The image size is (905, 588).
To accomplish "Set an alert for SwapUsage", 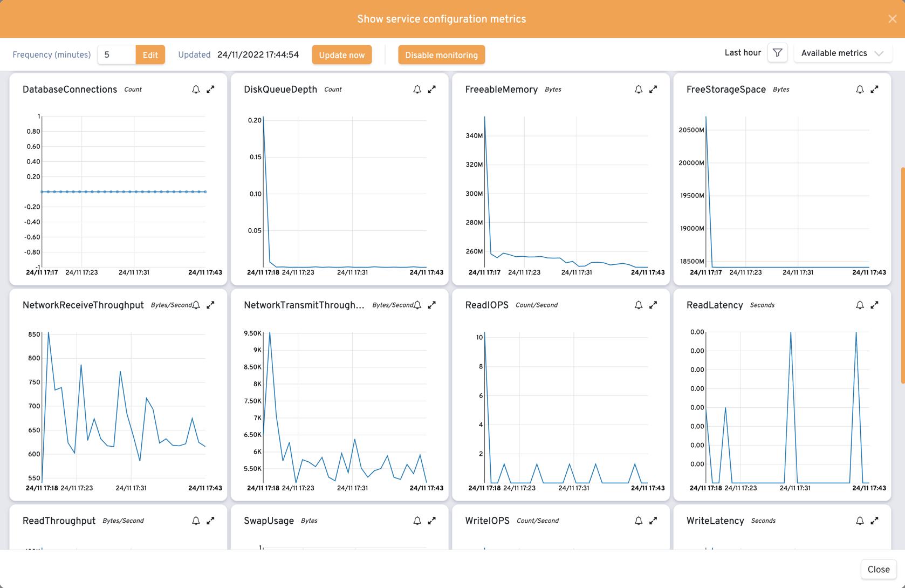I will click(x=417, y=521).
